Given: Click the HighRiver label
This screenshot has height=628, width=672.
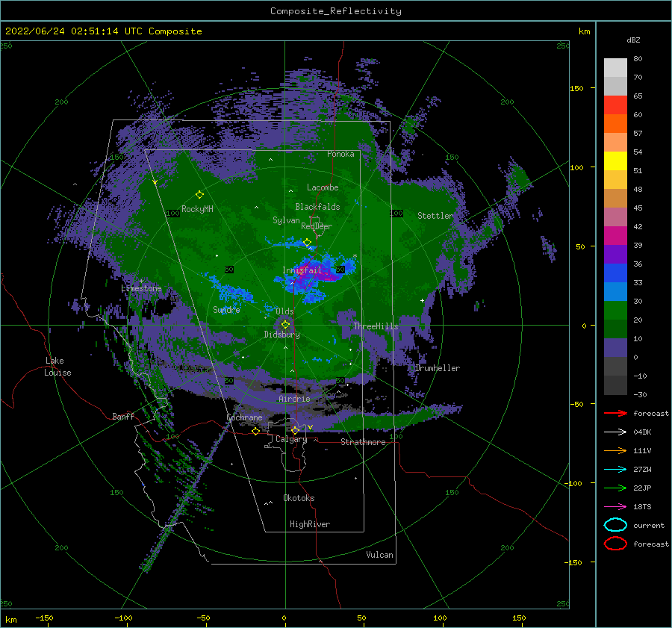Looking at the screenshot, I should (x=310, y=524).
